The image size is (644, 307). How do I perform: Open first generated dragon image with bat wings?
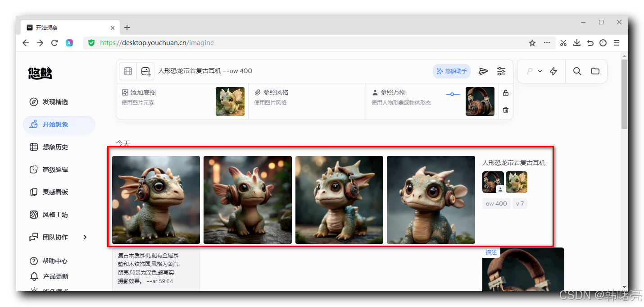(x=156, y=200)
